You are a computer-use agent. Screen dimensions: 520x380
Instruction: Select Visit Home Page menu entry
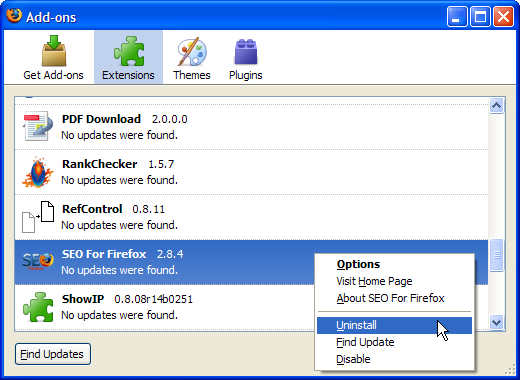coord(374,281)
